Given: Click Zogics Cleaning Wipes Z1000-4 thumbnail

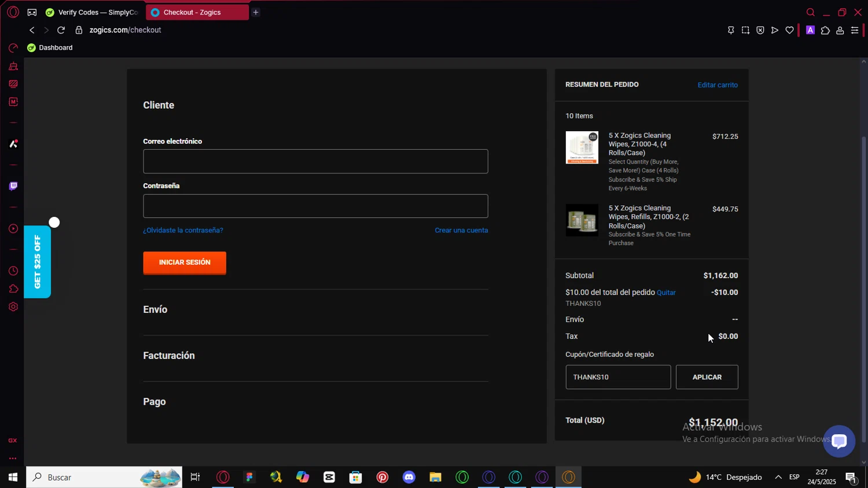Looking at the screenshot, I should click(582, 147).
